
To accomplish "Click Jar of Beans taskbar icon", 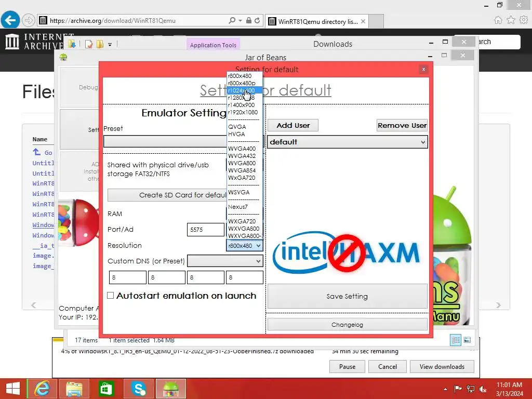I will point(170,389).
